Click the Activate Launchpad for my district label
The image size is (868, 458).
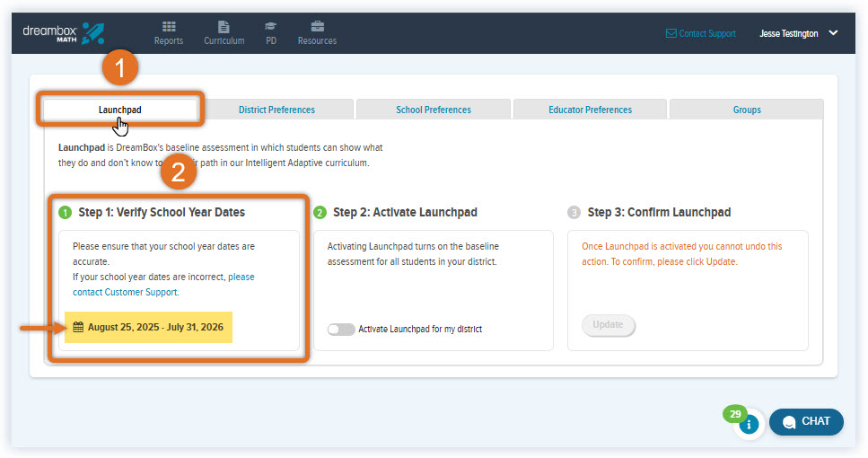pyautogui.click(x=420, y=329)
